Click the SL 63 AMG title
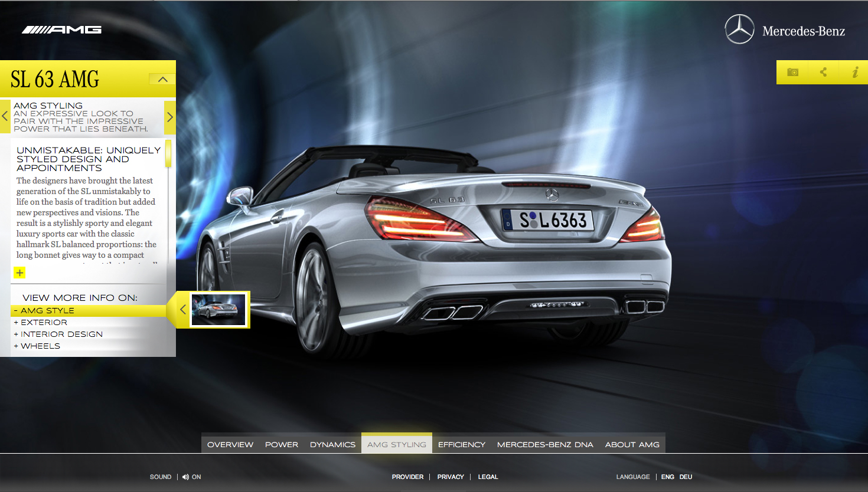This screenshot has height=492, width=868. (x=55, y=79)
